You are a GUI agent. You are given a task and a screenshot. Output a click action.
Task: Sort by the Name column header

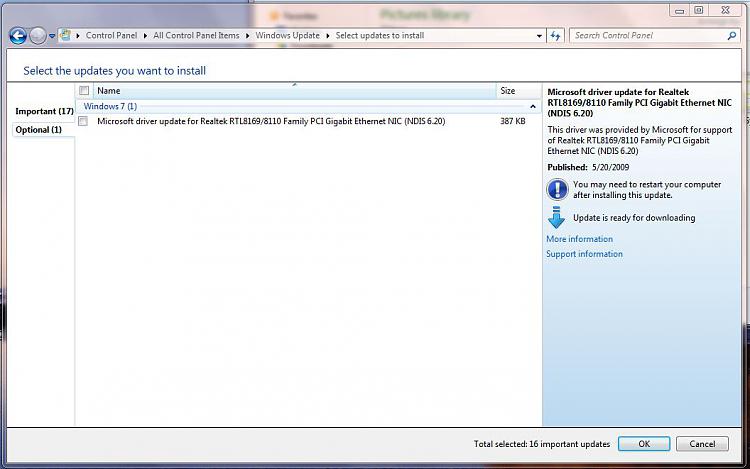295,91
